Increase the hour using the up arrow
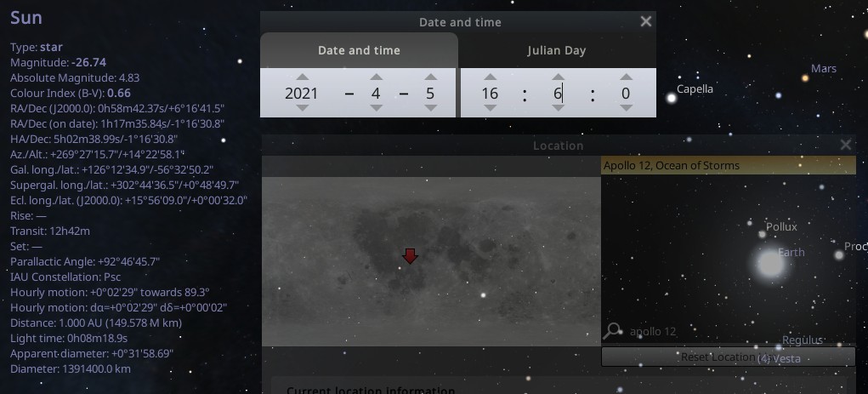This screenshot has height=394, width=868. (490, 77)
